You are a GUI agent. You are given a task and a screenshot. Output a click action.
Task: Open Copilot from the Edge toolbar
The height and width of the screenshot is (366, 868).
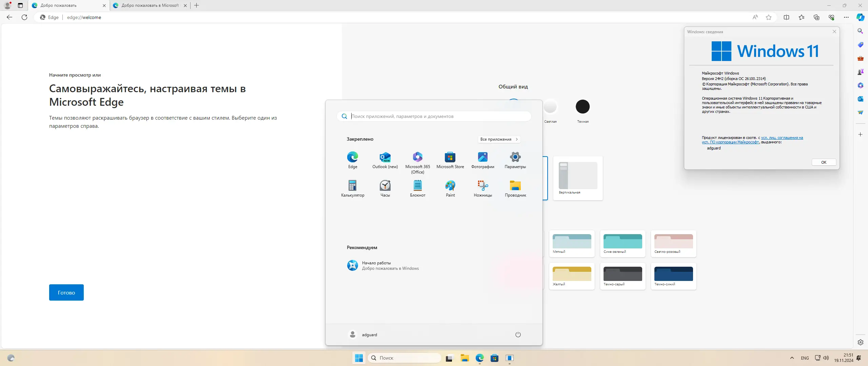tap(860, 17)
